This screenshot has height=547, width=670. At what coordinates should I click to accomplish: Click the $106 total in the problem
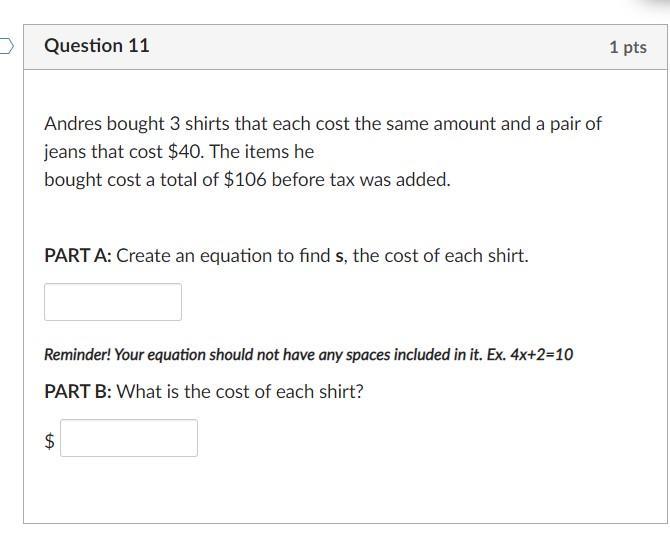tap(245, 181)
